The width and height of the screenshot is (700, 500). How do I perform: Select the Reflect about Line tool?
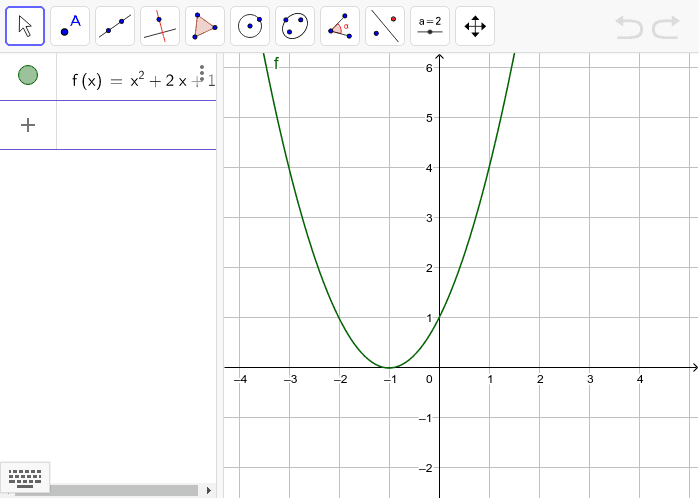coord(385,26)
